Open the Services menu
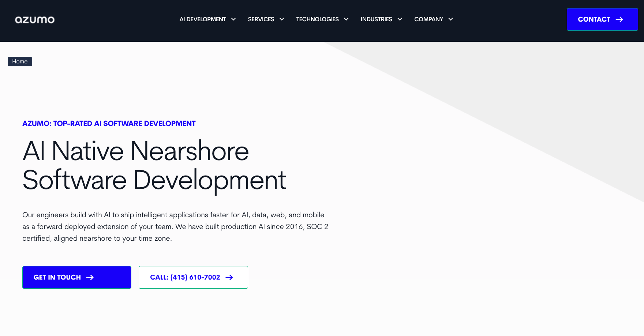644x336 pixels. pyautogui.click(x=261, y=19)
